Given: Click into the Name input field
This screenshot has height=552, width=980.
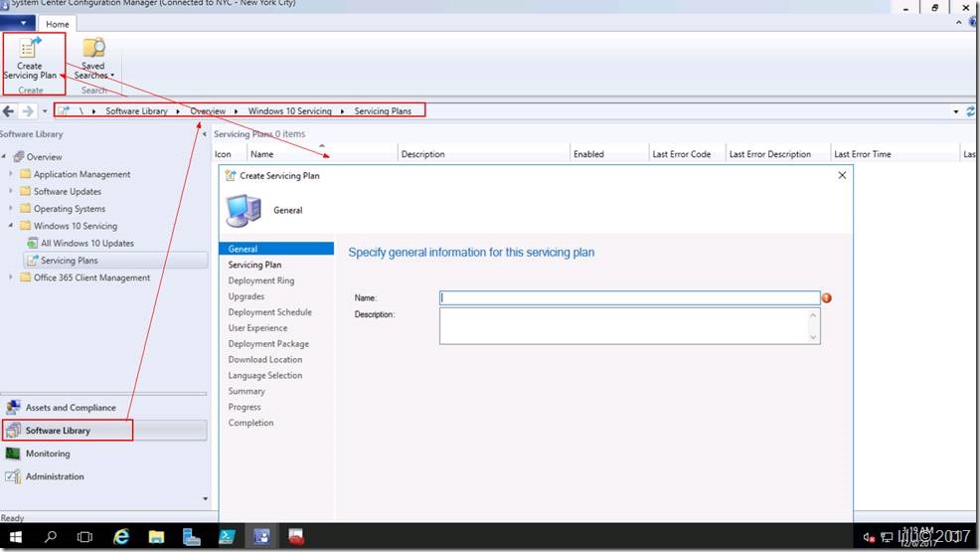Looking at the screenshot, I should coord(629,297).
